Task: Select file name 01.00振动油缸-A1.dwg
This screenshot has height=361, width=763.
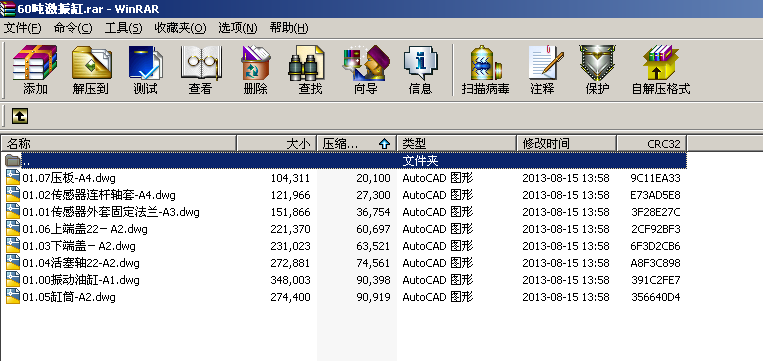Action: tap(81, 280)
